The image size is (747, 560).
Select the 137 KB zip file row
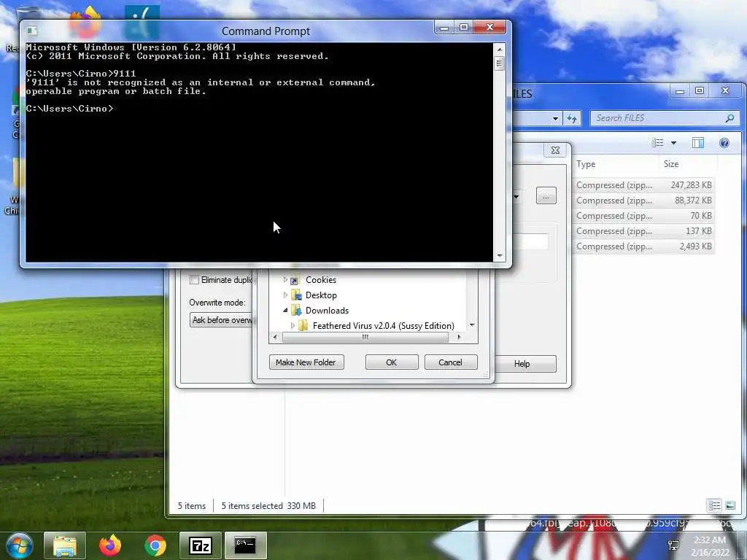(x=643, y=231)
